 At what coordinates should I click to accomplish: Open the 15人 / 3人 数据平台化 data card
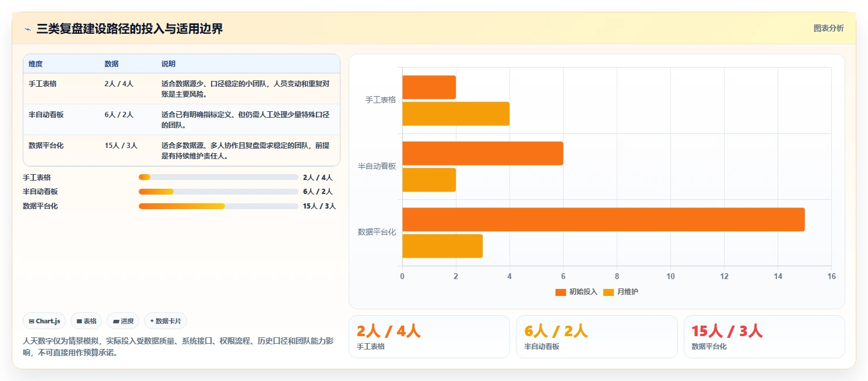764,337
